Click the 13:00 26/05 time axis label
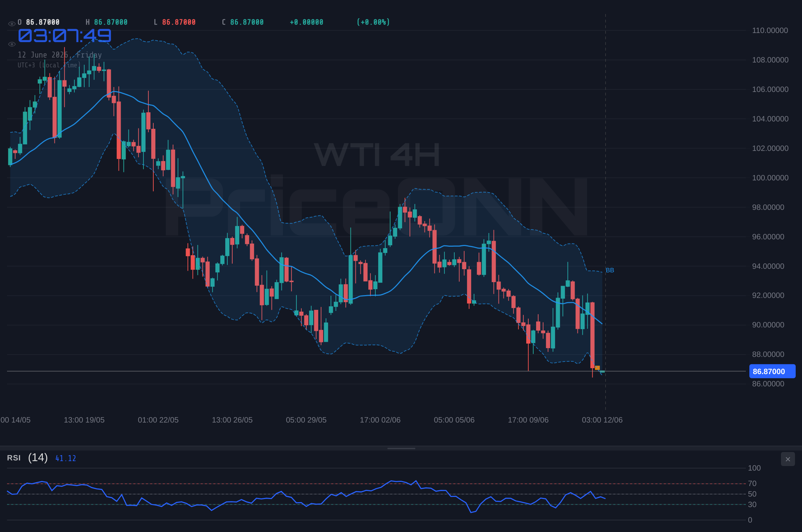Image resolution: width=802 pixels, height=532 pixels. pos(232,420)
